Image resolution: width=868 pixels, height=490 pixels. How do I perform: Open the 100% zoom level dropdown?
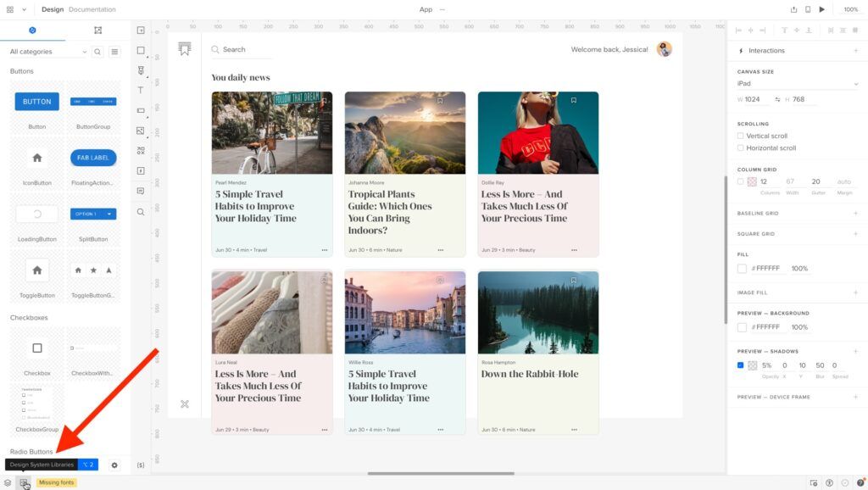click(x=850, y=9)
